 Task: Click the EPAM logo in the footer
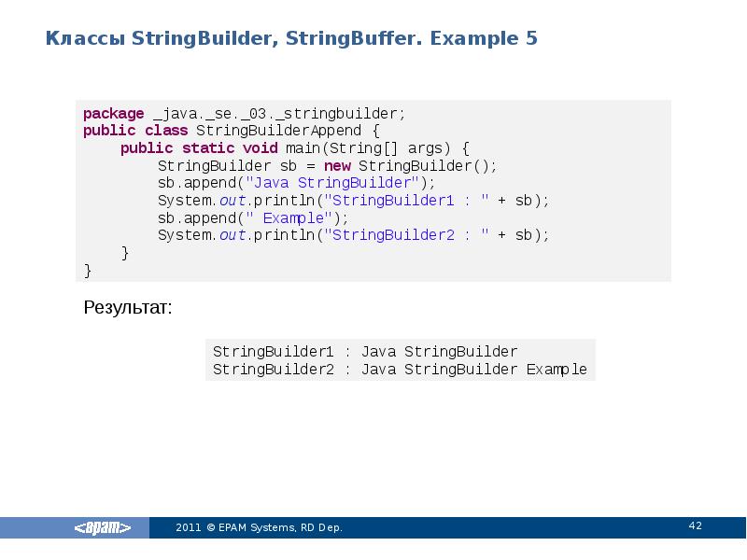[x=103, y=528]
